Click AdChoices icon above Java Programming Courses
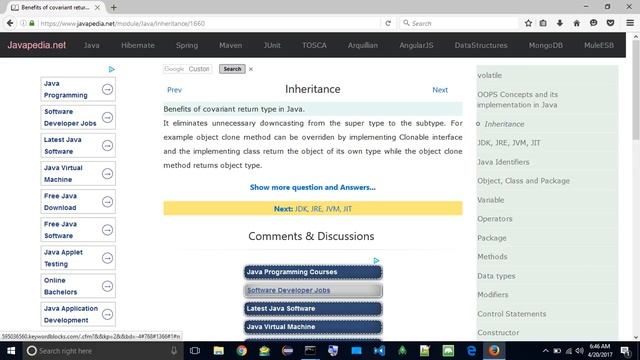Viewport: 640px width, 360px height. point(376,260)
